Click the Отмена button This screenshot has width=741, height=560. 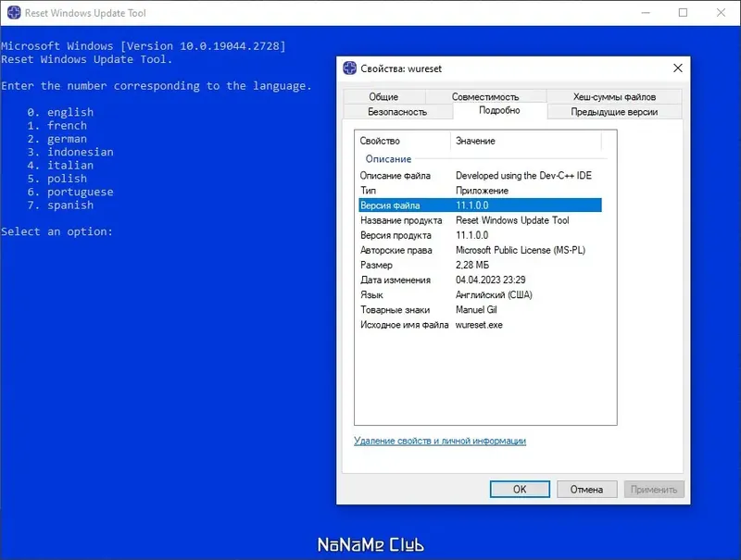[x=586, y=489]
